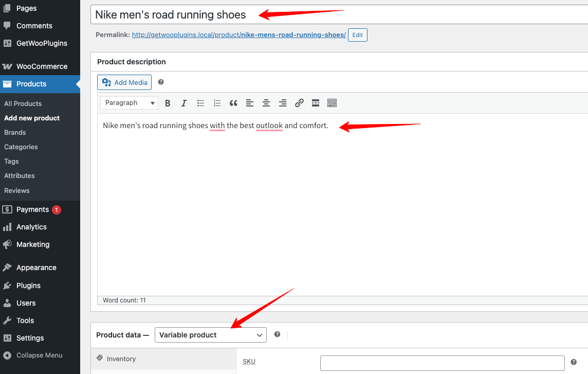Open help tooltip for SKU field
Image resolution: width=588 pixels, height=374 pixels.
click(x=574, y=362)
